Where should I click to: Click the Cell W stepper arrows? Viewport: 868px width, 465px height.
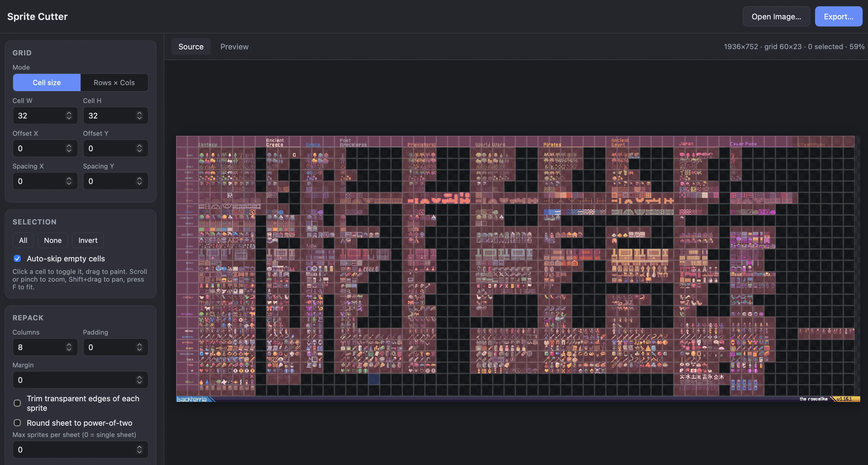pos(69,116)
